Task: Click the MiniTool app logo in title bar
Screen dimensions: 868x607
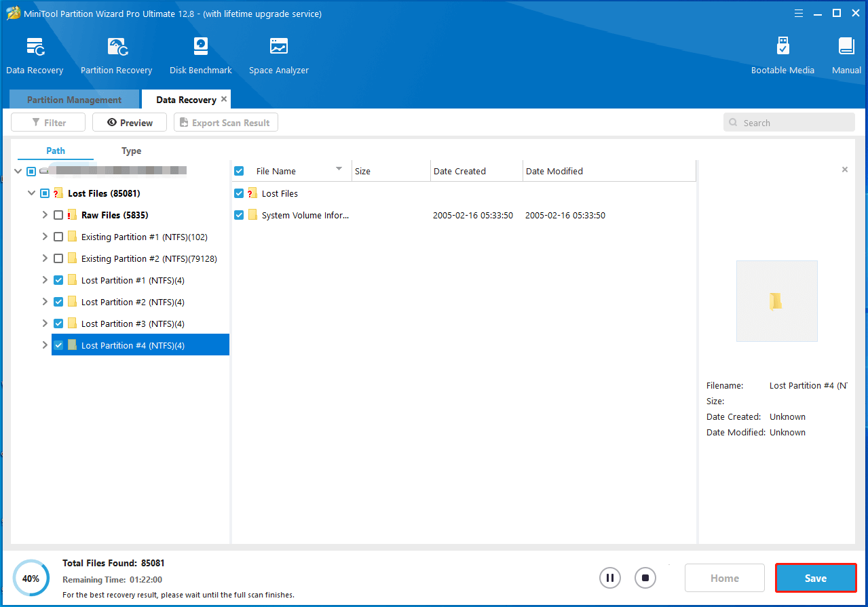Action: tap(14, 14)
